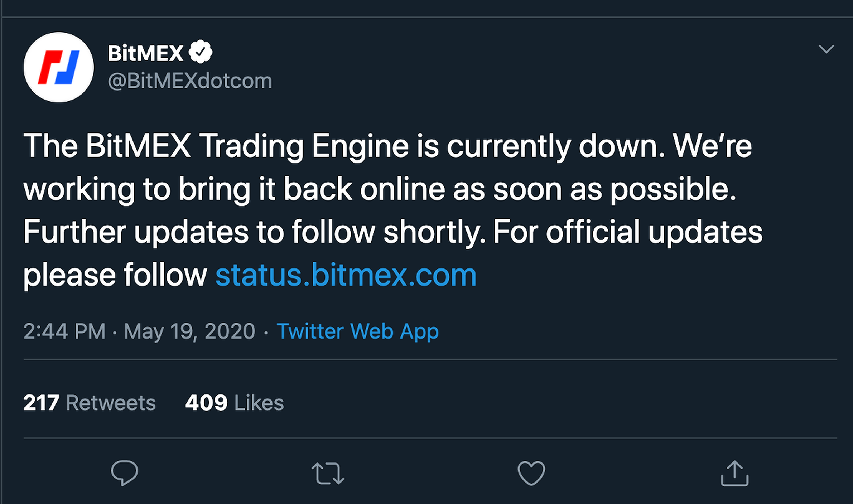This screenshot has width=853, height=504.
Task: Expand the tweet options chevron menu
Action: (x=826, y=49)
